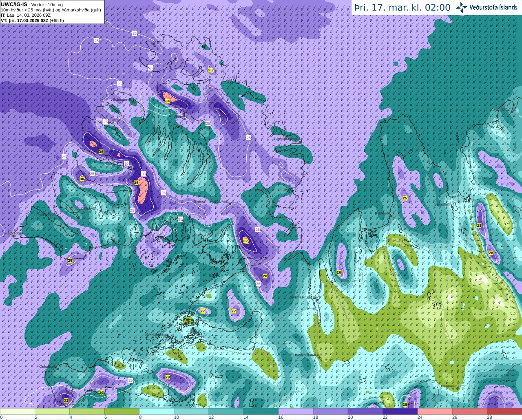The image size is (522, 420).
Task: Click the yellow 32 gust marker below Steingrímsfjarðarheiði
Action: coord(245,241)
